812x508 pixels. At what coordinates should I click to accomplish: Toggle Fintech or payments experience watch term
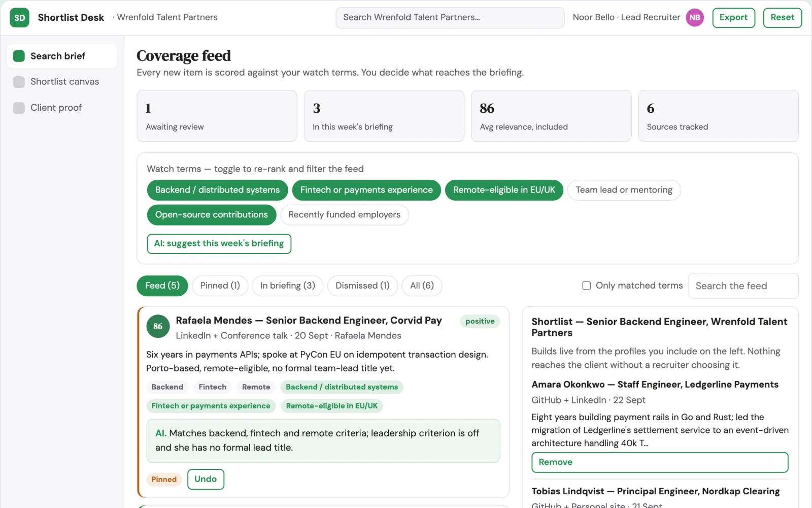[x=366, y=190]
